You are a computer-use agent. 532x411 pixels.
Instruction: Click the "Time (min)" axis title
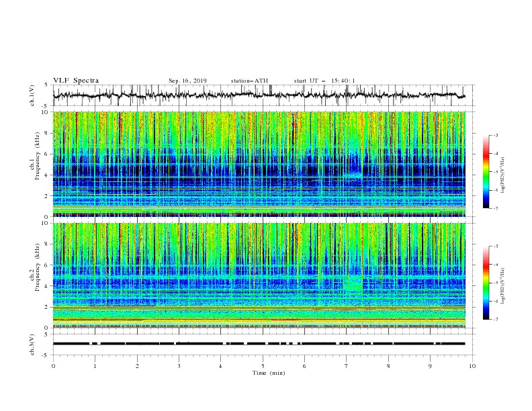(x=269, y=373)
